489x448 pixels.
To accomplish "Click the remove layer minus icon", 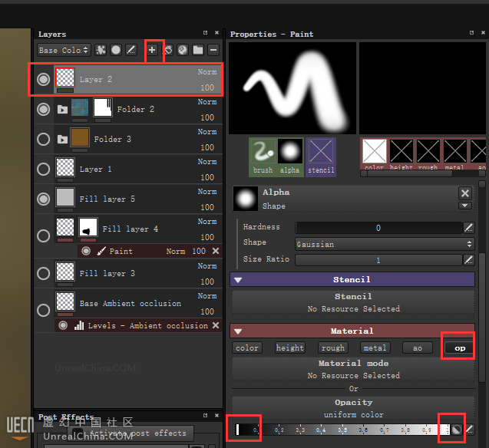I will tap(213, 50).
